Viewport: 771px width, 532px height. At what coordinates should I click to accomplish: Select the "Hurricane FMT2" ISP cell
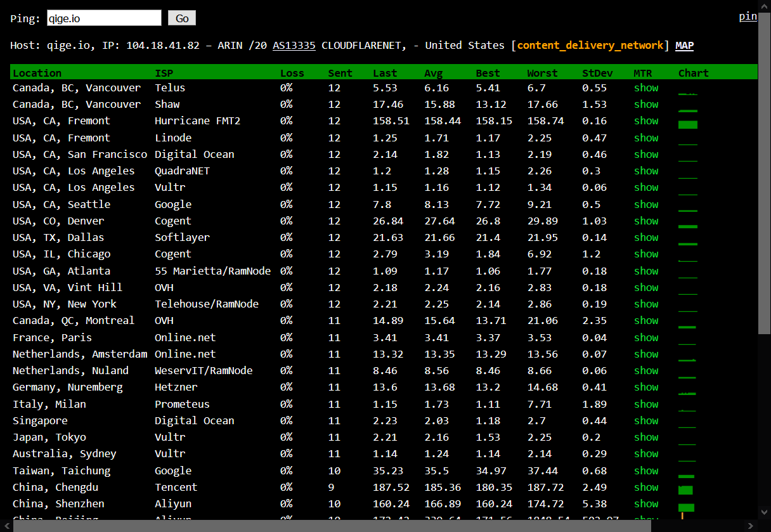coord(197,120)
